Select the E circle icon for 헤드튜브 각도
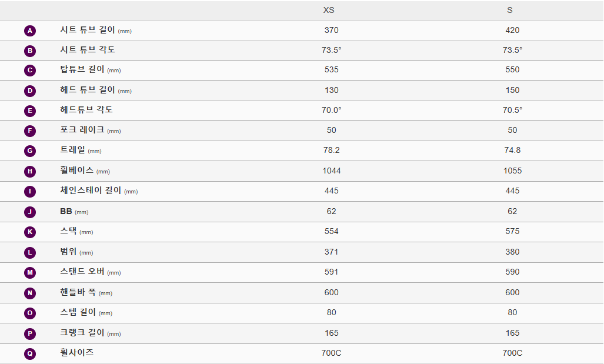The height and width of the screenshot is (364, 604). tap(30, 111)
